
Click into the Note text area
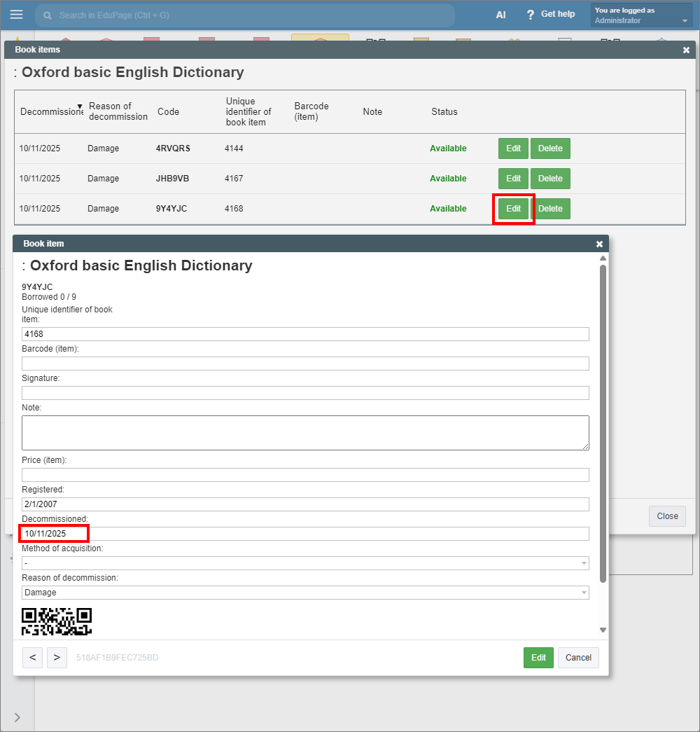[305, 433]
